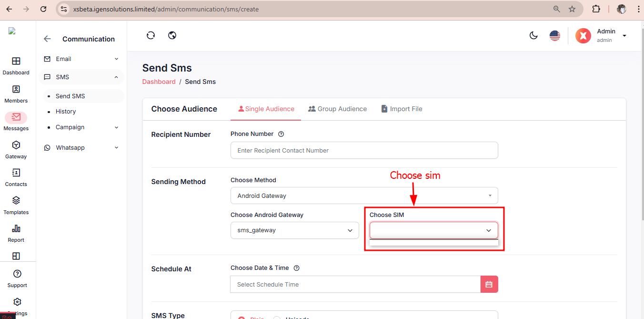Switch to Group Audience tab
This screenshot has width=644, height=319.
pyautogui.click(x=337, y=109)
